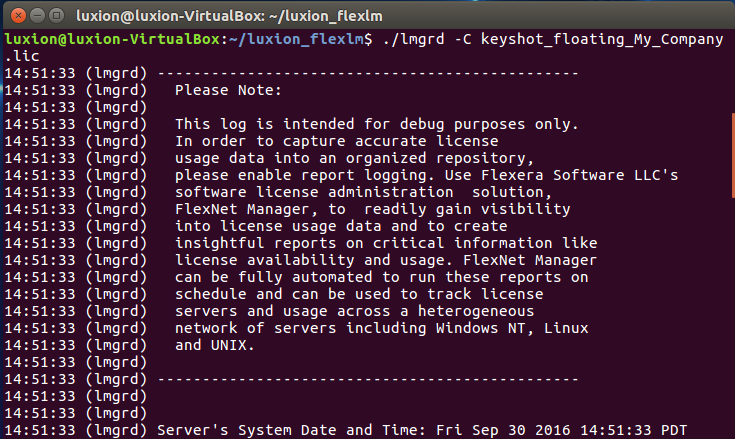
Task: Maximize the terminal window
Action: point(54,14)
